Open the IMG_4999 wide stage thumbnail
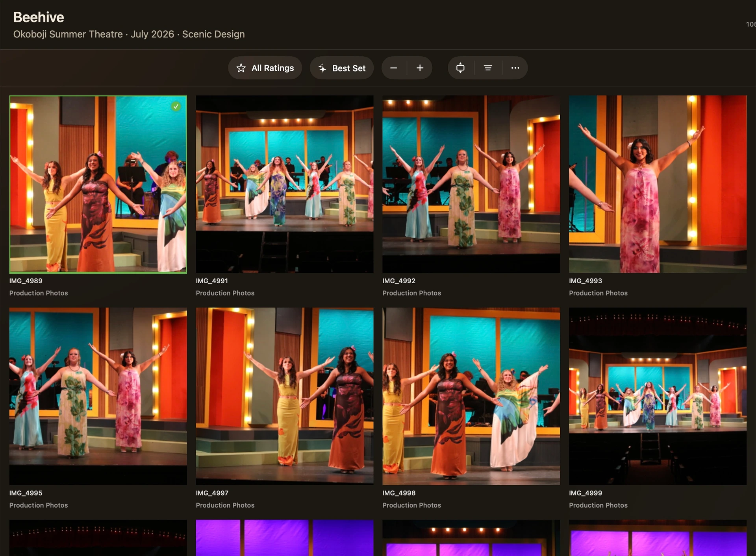This screenshot has height=556, width=756. [658, 396]
